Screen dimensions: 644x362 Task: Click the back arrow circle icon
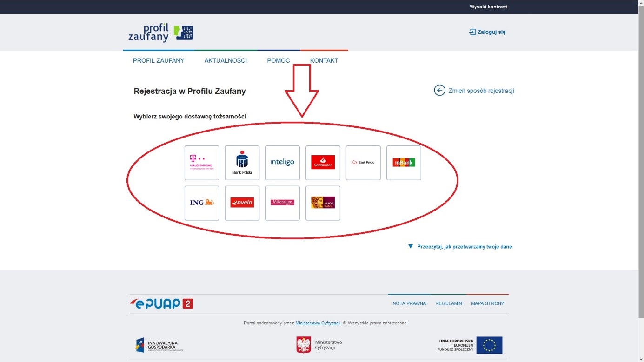click(439, 90)
